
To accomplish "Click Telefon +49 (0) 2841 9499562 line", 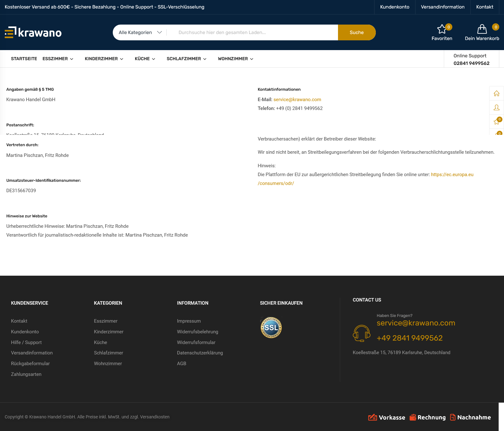I will click(x=290, y=108).
